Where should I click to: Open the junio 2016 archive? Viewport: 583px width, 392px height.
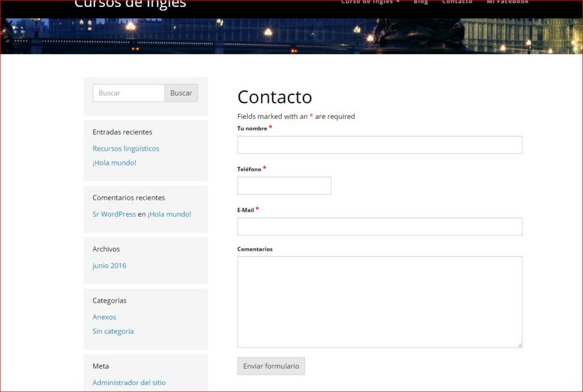[x=109, y=266]
